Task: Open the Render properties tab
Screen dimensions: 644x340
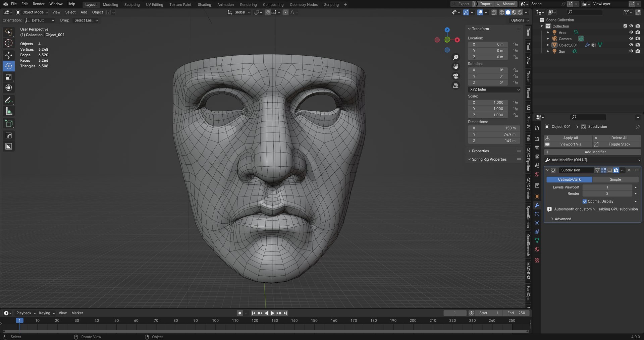Action: pyautogui.click(x=537, y=139)
